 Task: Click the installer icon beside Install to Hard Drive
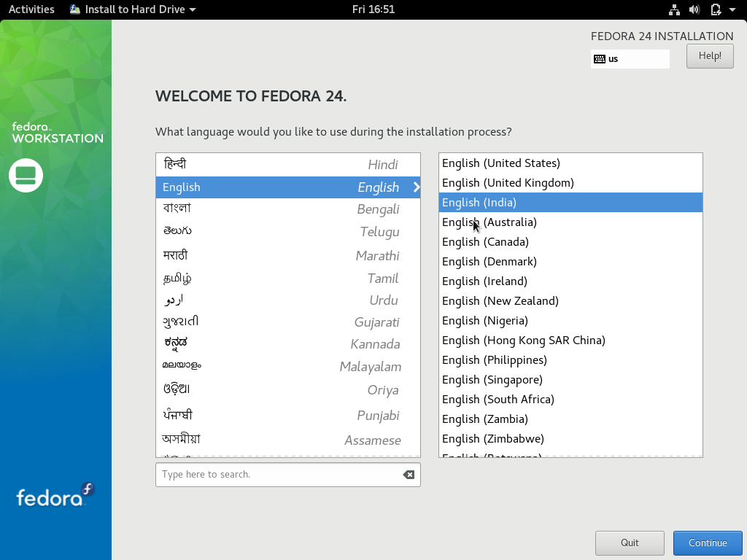[x=75, y=9]
